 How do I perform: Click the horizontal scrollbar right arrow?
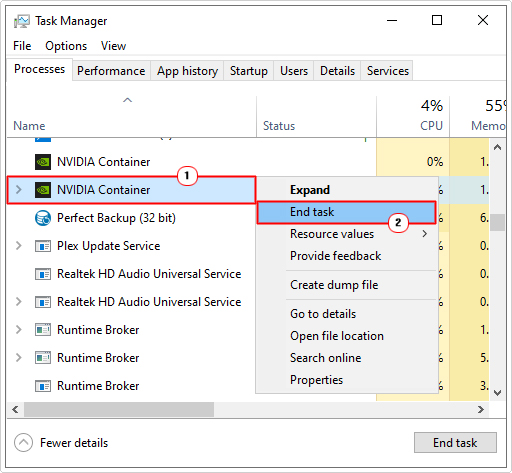481,409
